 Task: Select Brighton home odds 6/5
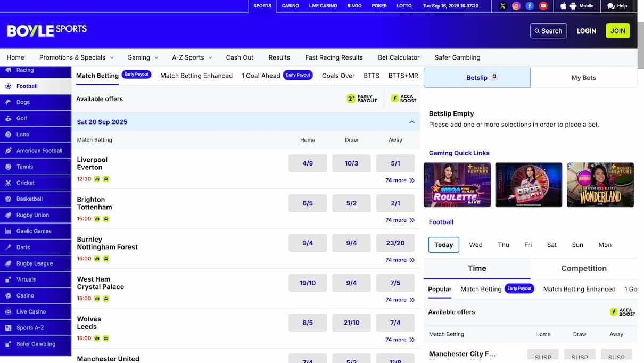[x=308, y=203]
